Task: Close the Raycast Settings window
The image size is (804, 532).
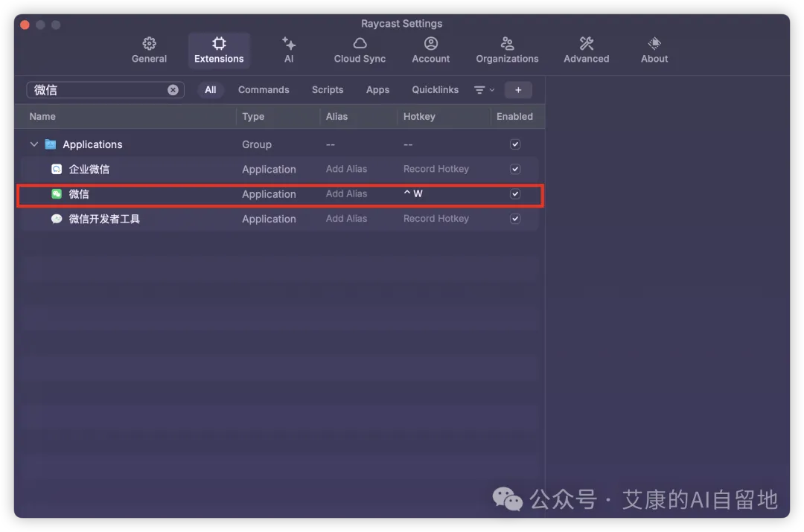Action: coord(25,25)
